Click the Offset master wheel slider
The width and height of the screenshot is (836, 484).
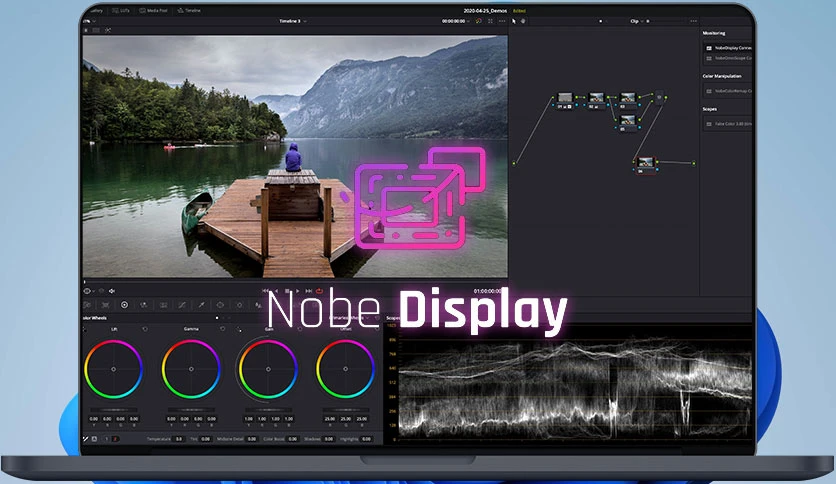pos(345,409)
